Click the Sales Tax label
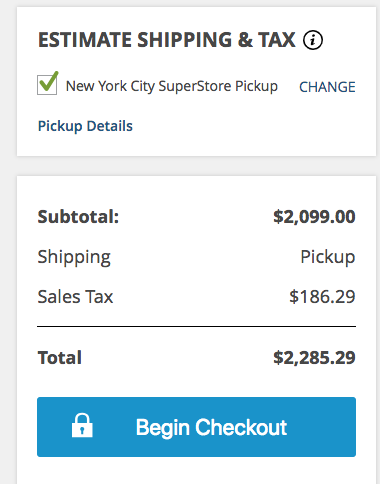The image size is (380, 484). coord(75,297)
